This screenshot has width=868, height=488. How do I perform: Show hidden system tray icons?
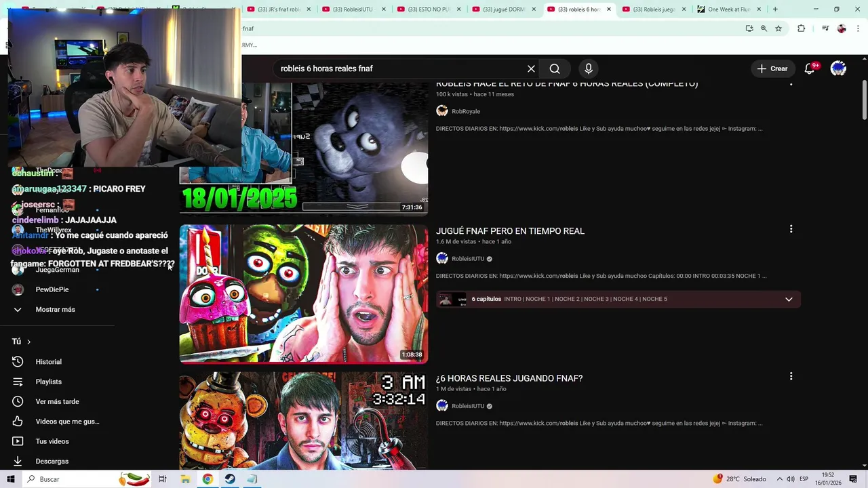778,479
